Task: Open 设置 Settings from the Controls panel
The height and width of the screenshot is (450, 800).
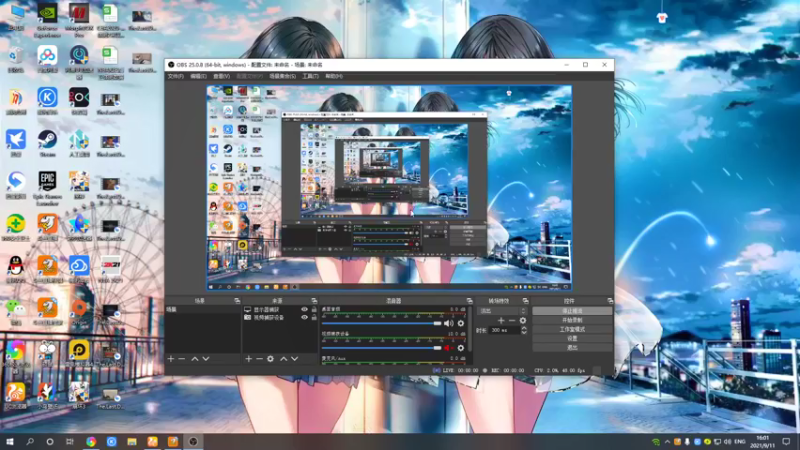Action: (x=572, y=338)
